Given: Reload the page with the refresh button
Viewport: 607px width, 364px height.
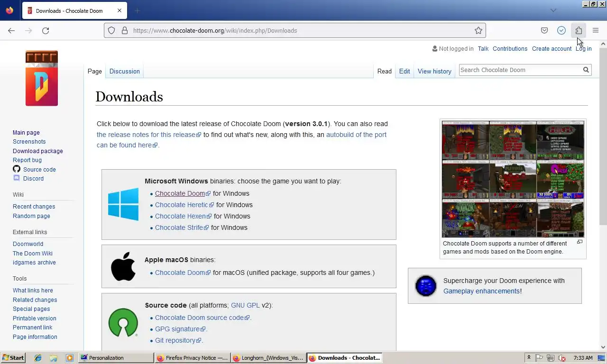Looking at the screenshot, I should tap(46, 30).
